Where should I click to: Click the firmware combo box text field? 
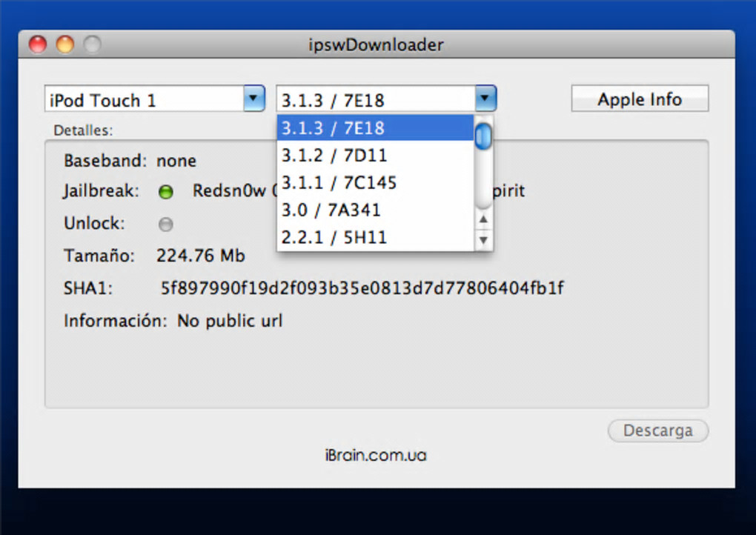(x=376, y=99)
